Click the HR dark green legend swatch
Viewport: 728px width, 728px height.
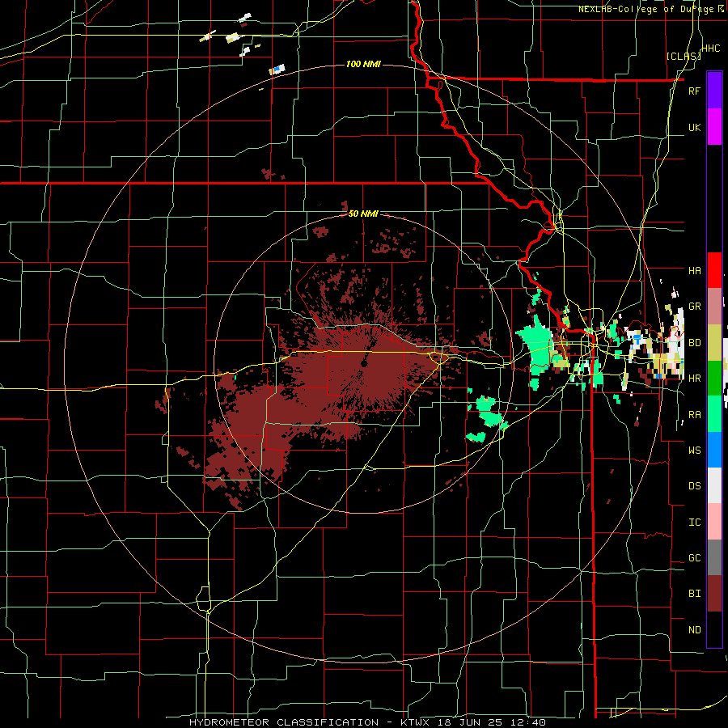[714, 379]
